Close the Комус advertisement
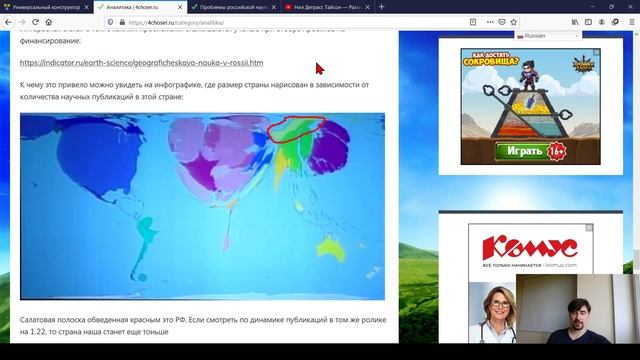Viewport: 640px width, 360px height. tap(589, 227)
